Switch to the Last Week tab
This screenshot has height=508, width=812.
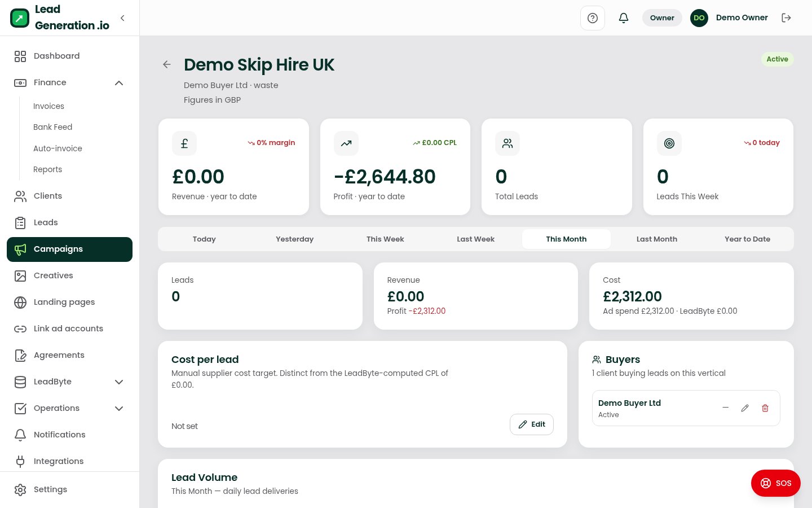[475, 239]
